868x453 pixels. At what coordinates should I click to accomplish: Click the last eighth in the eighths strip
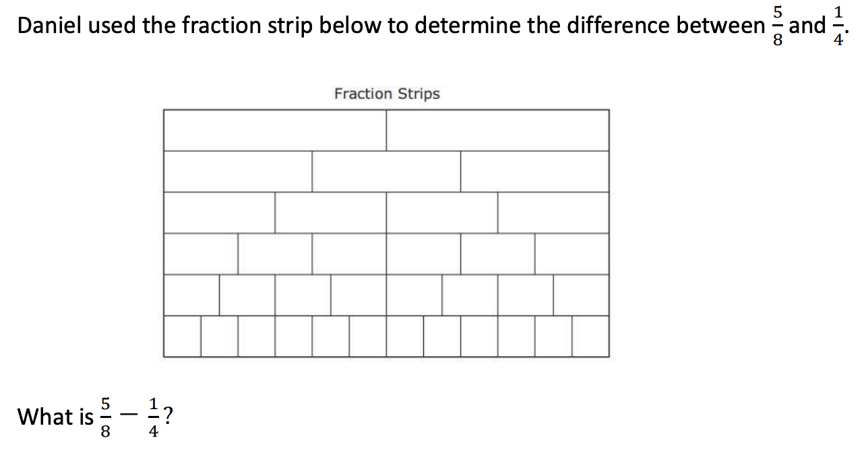tap(581, 295)
